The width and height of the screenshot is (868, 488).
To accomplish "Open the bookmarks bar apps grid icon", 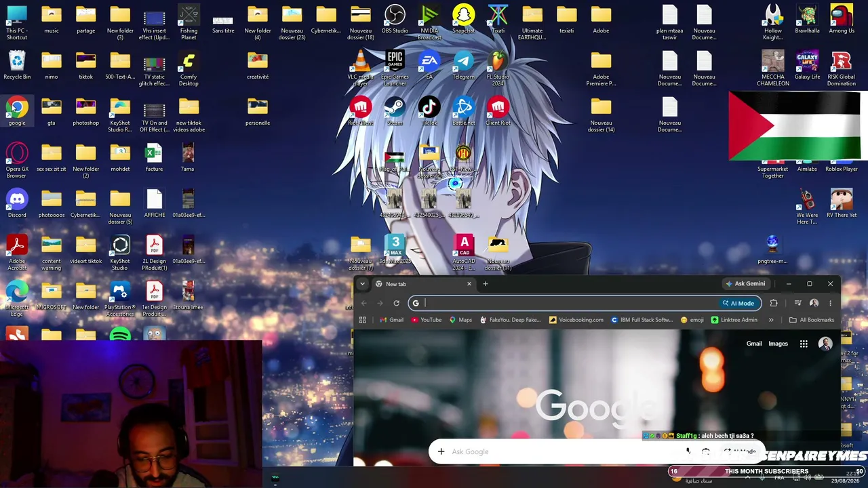I will 363,320.
